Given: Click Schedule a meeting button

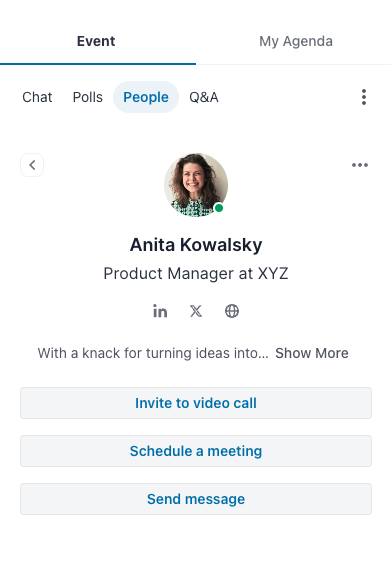Looking at the screenshot, I should point(196,451).
